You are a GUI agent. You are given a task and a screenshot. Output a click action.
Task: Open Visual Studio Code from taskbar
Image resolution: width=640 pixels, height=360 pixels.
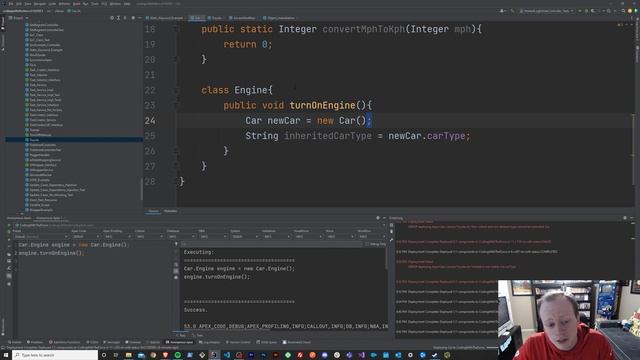pos(227,355)
